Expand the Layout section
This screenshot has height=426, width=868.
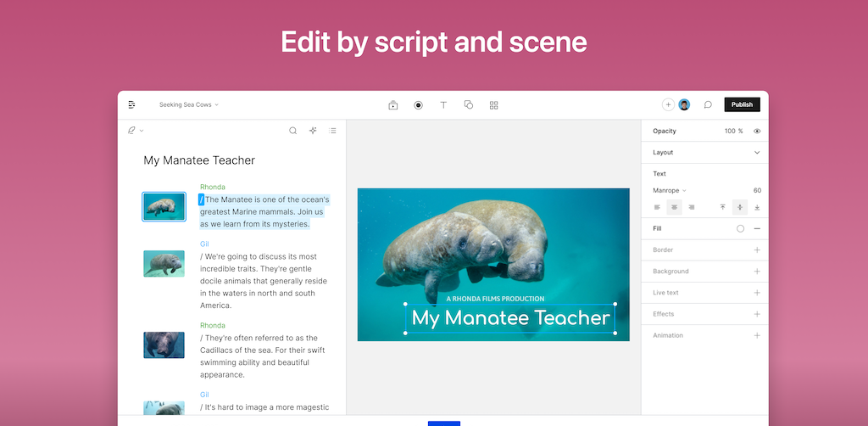(757, 153)
